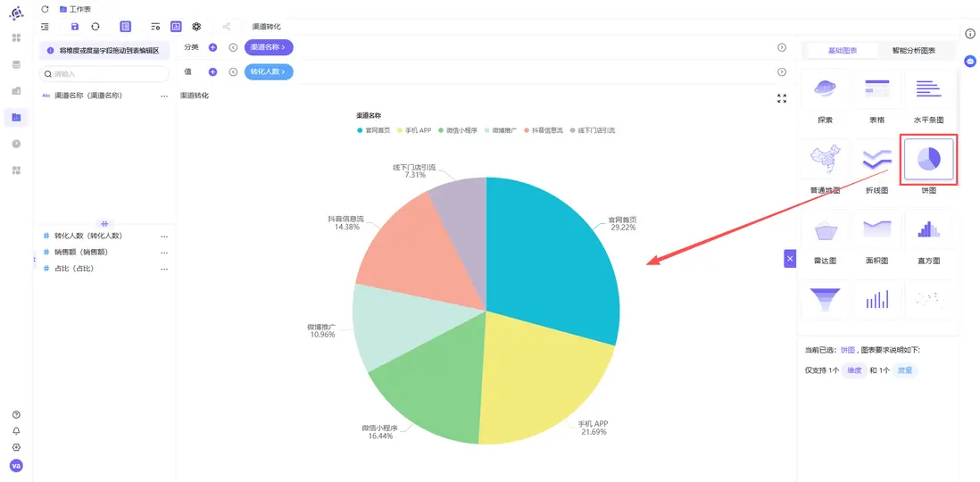
Task: Open more options for 转化人数 field
Action: coord(164,237)
